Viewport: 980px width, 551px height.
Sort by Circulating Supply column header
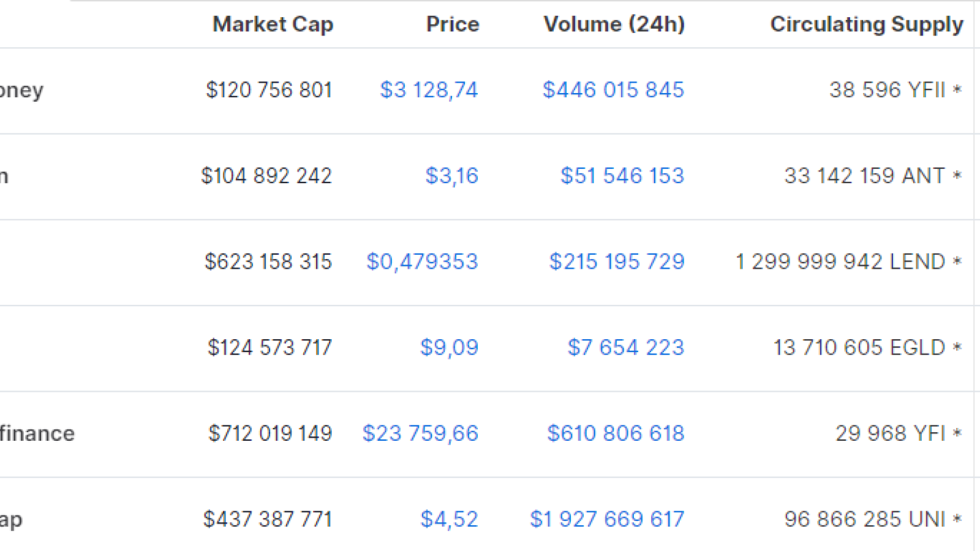pyautogui.click(x=867, y=24)
